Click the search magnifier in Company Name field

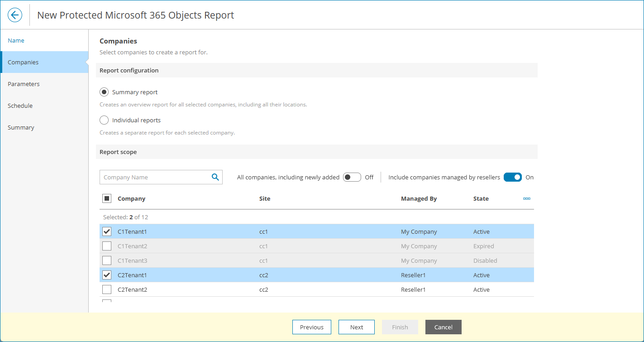[215, 177]
